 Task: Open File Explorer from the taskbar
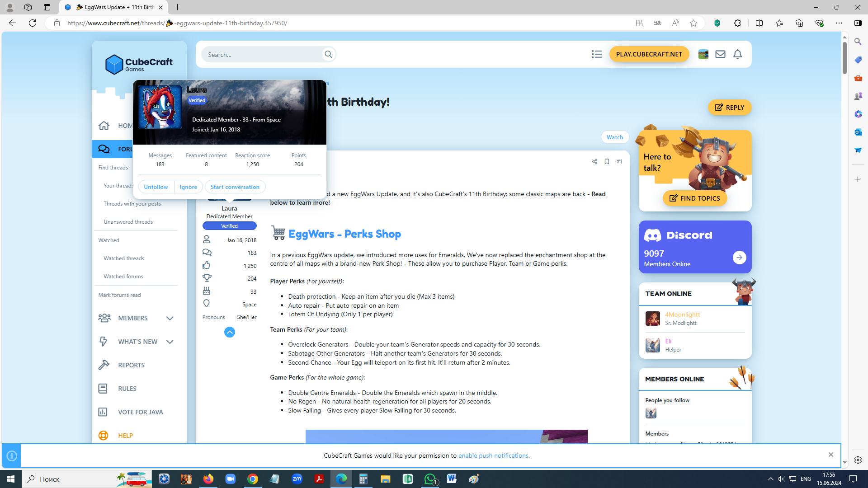385,479
